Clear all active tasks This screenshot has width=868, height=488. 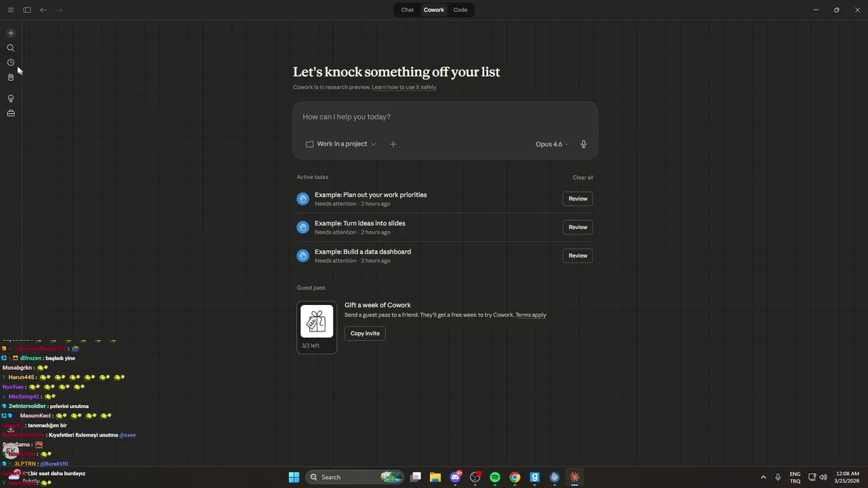click(583, 178)
